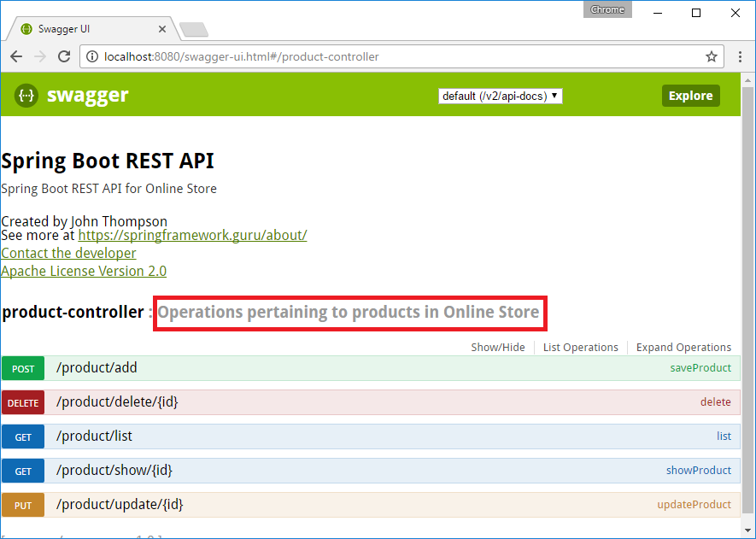Screen dimensions: 756x539
Task: Select the PUT badge on /product/update/{id}
Action: 23,505
